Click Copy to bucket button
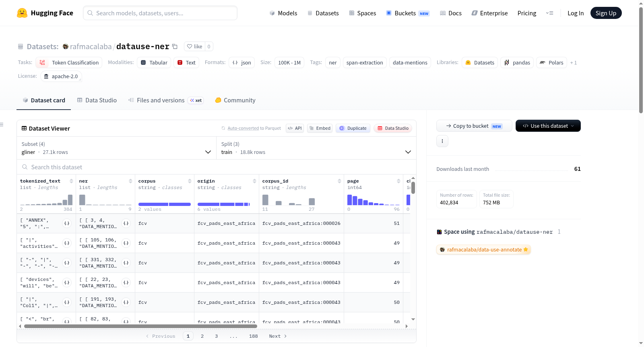This screenshot has width=644, height=347. 474,126
